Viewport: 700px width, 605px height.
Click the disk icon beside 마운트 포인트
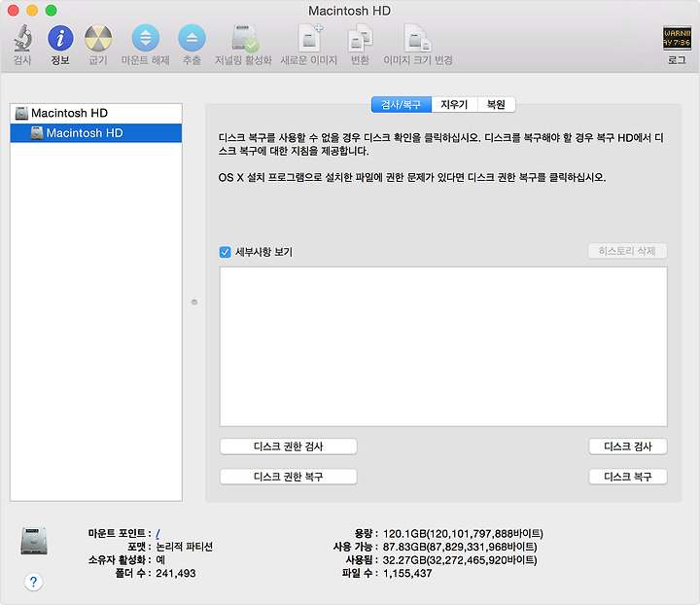pos(34,541)
